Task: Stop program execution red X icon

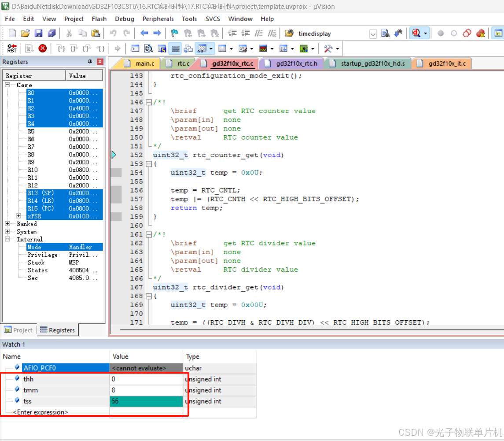Action: point(42,48)
